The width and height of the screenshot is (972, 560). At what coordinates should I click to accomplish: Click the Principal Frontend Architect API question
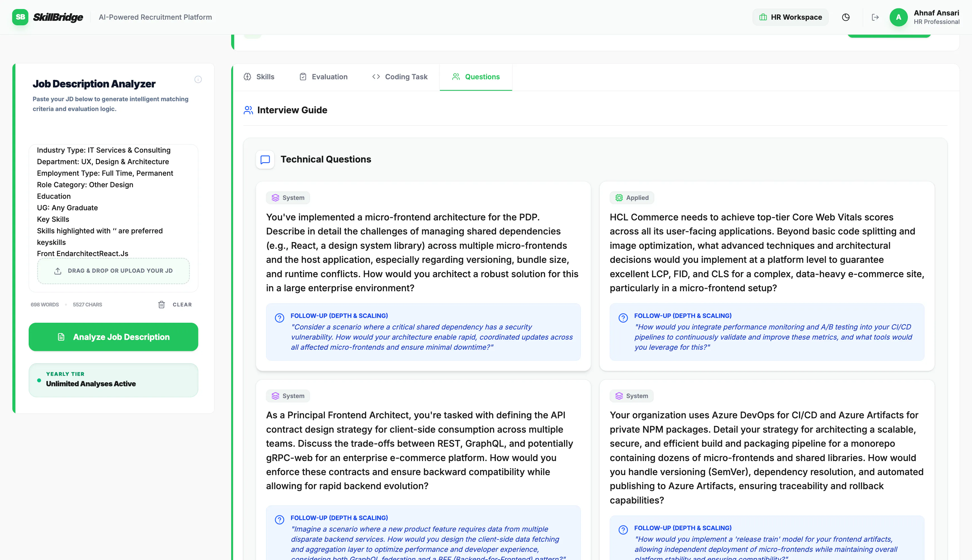pyautogui.click(x=420, y=450)
